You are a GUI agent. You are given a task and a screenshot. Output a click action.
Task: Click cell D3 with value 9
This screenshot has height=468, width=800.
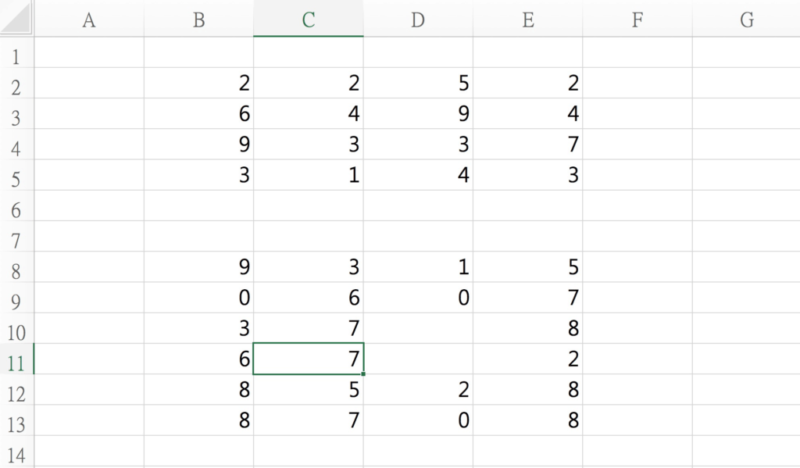(418, 114)
